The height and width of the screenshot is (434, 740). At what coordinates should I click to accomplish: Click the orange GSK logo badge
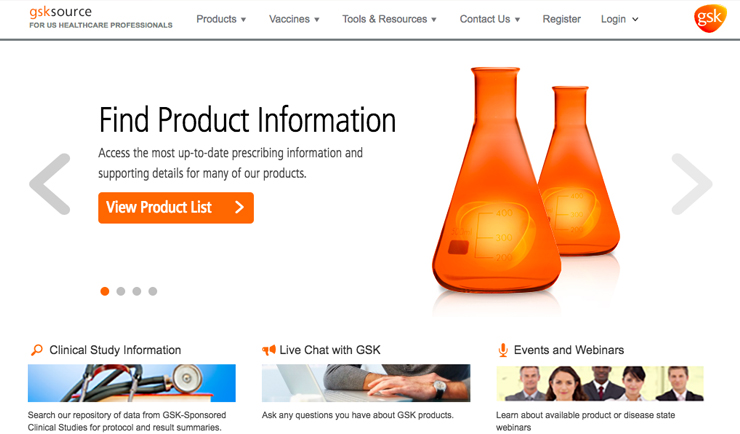(x=710, y=18)
